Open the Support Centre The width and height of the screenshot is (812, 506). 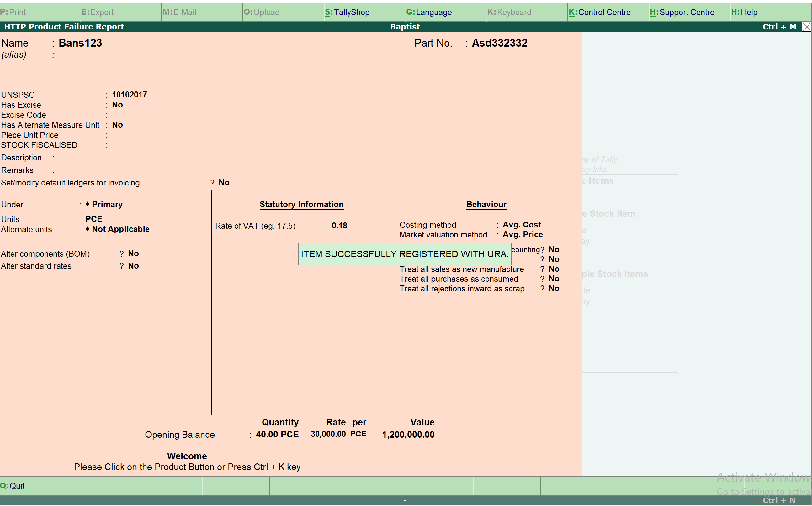(682, 13)
